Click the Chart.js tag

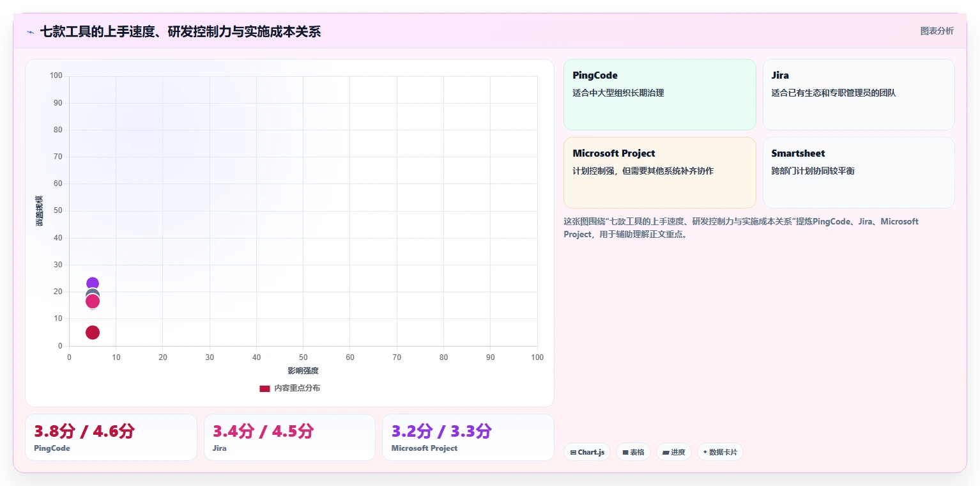coord(587,452)
